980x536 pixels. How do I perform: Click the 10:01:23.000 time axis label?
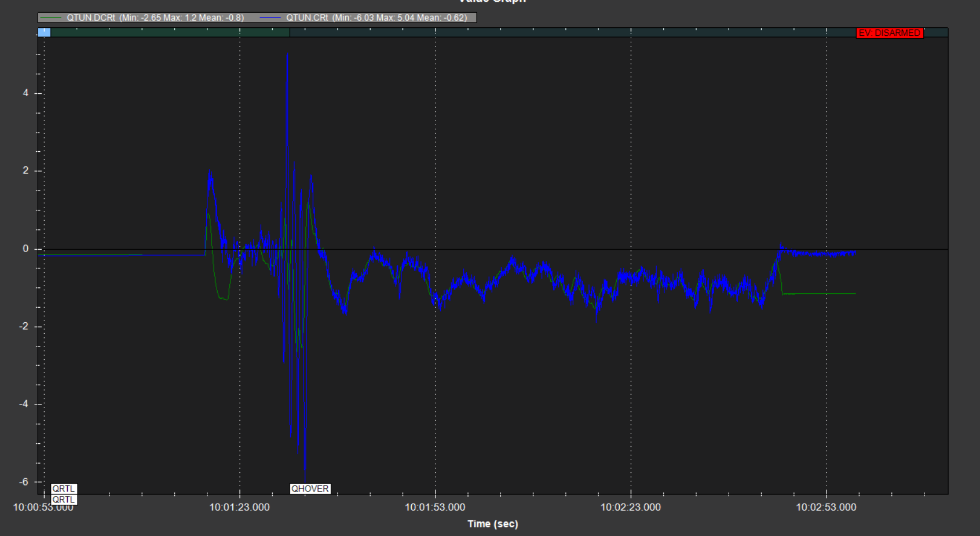(x=239, y=507)
